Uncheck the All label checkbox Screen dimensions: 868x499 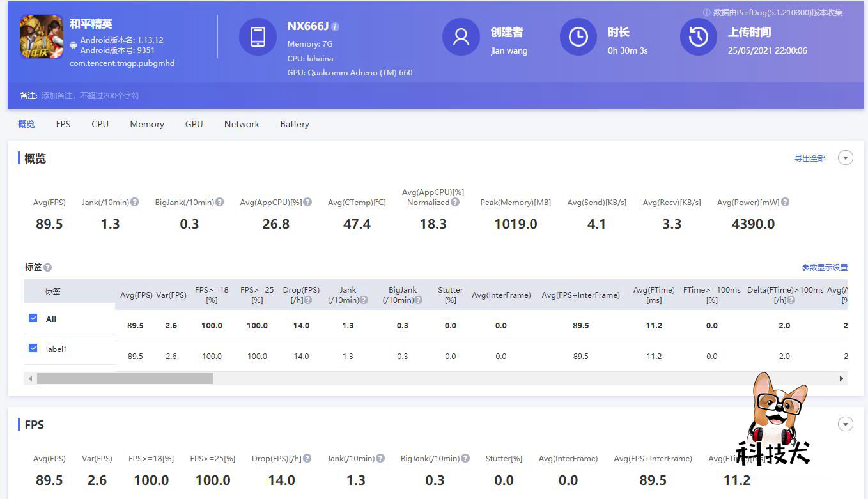(33, 318)
